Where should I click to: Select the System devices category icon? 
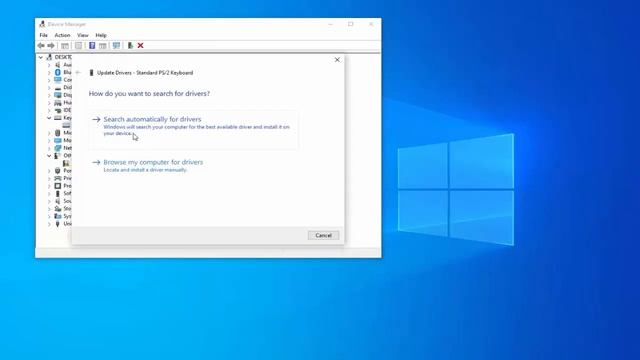point(58,216)
